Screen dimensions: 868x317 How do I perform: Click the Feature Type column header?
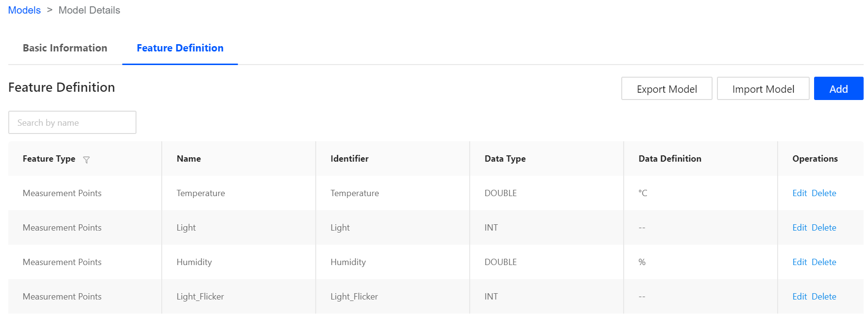click(x=49, y=159)
